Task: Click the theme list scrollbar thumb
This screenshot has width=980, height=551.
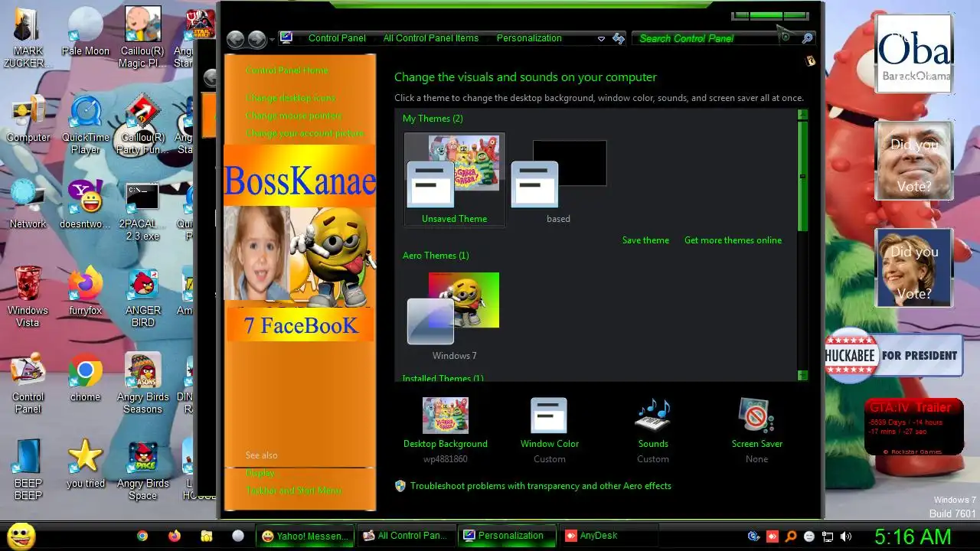Action: click(802, 176)
